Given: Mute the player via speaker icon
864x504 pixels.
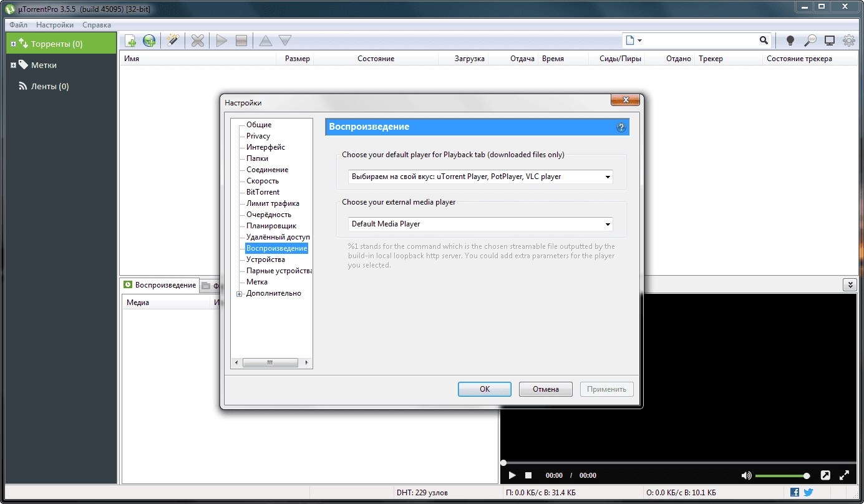Looking at the screenshot, I should (746, 475).
